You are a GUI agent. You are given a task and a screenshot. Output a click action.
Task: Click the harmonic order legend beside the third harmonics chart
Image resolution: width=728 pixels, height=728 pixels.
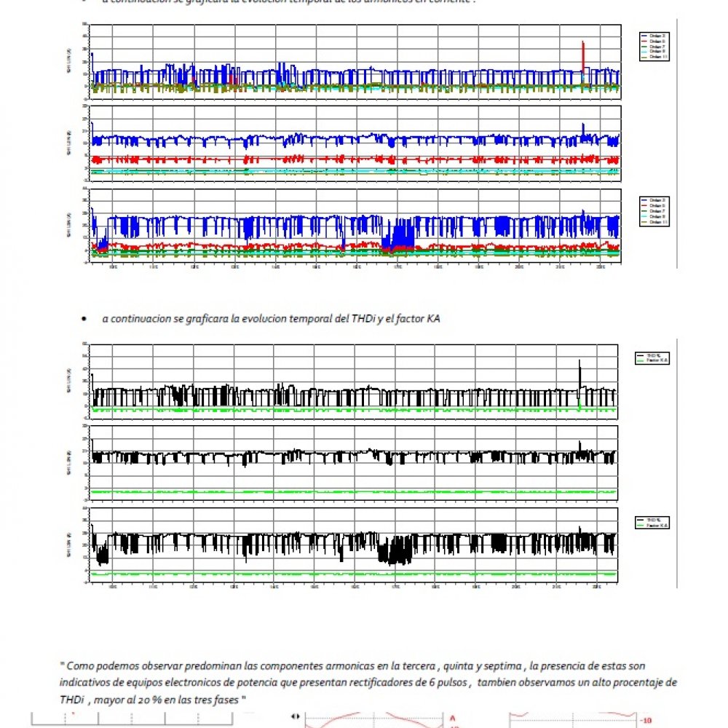click(x=654, y=211)
